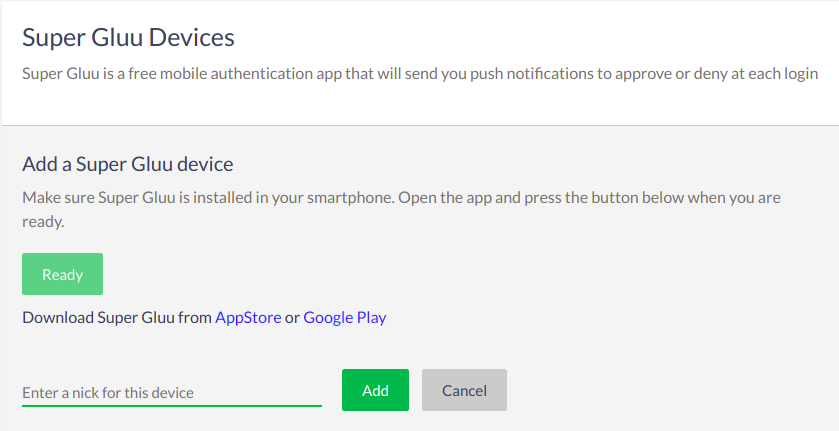Click the "Enter a nick for this device" placeholder
Viewport: 839px width, 431px height.
point(108,393)
